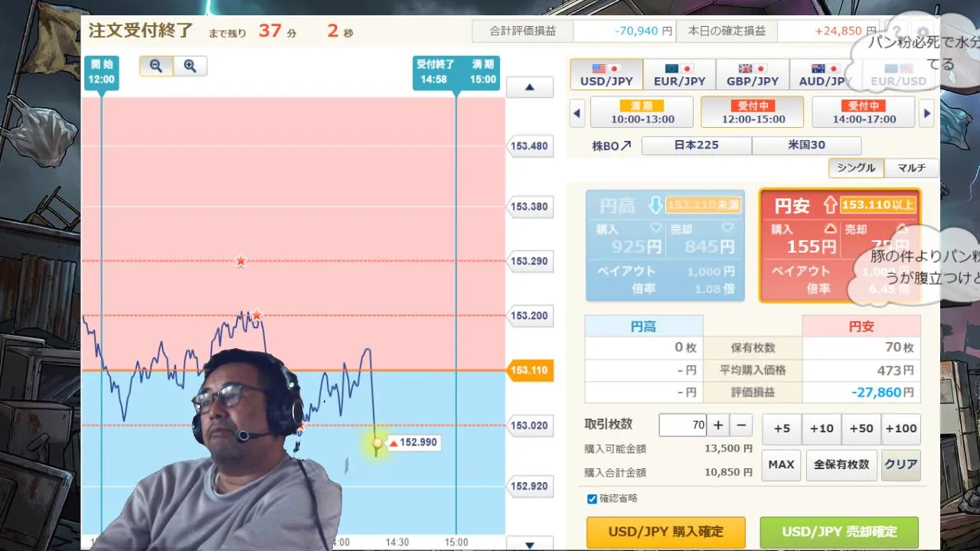The height and width of the screenshot is (551, 980).
Task: Click the 153.380 price label
Action: click(x=530, y=207)
